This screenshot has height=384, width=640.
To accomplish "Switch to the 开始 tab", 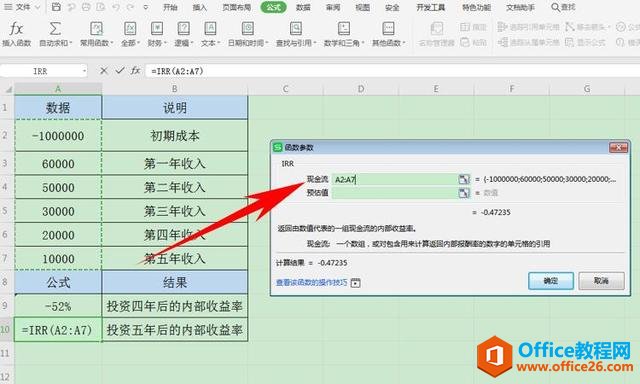I will point(170,7).
